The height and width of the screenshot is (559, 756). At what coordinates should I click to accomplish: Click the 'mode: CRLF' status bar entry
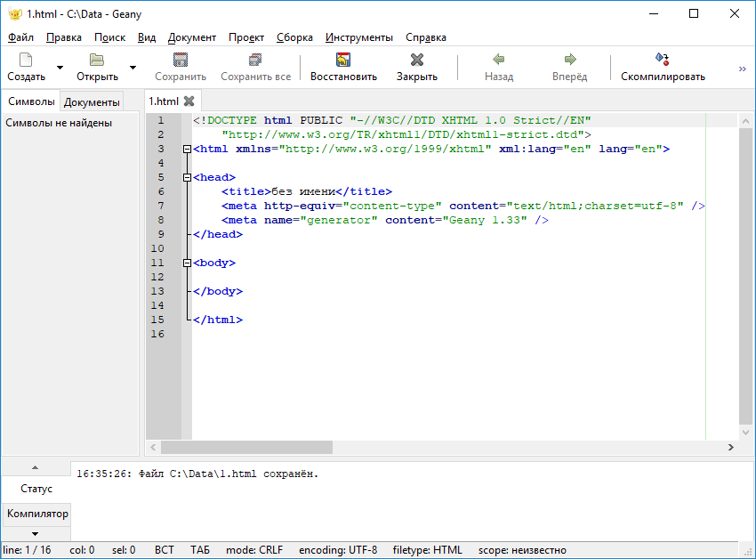coord(254,550)
